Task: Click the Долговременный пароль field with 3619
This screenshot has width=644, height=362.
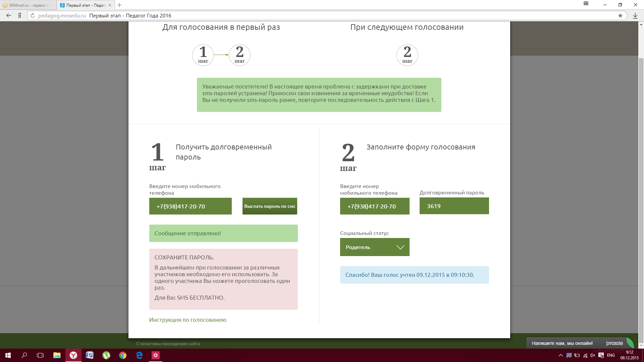Action: (x=454, y=206)
